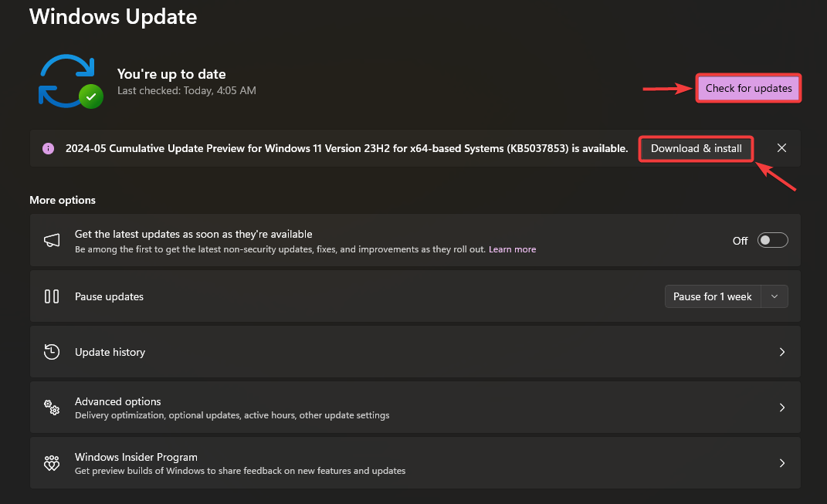Viewport: 827px width, 504px height.
Task: Click the Check for updates button
Action: click(748, 88)
